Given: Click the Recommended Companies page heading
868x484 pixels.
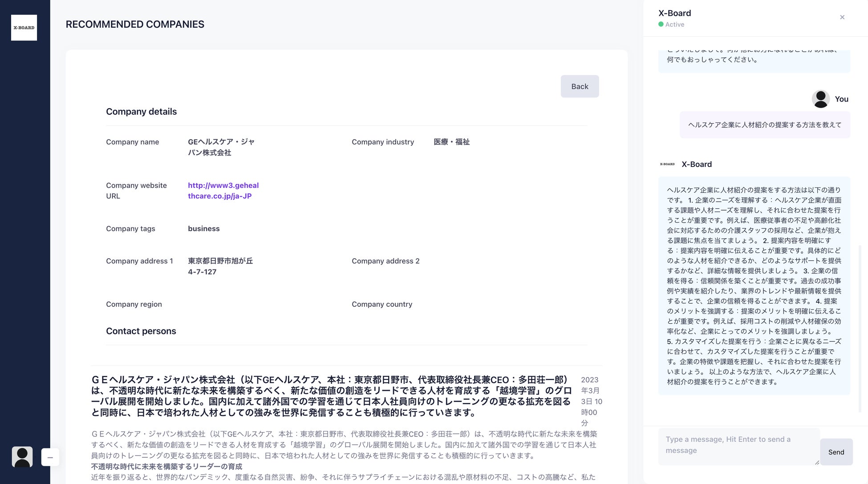Looking at the screenshot, I should coord(135,24).
